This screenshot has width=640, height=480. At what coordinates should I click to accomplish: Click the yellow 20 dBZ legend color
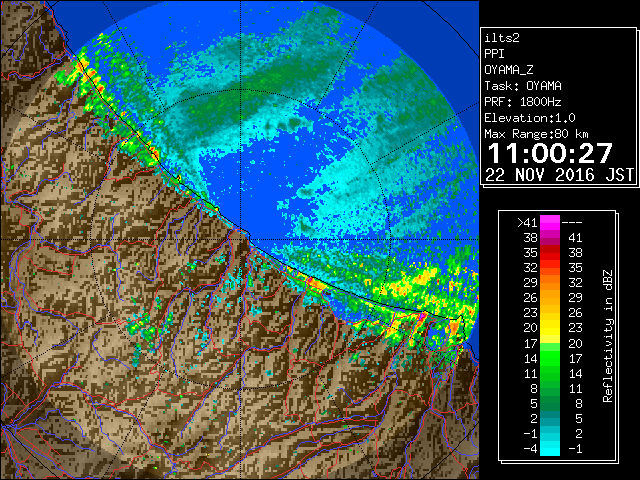tap(550, 328)
